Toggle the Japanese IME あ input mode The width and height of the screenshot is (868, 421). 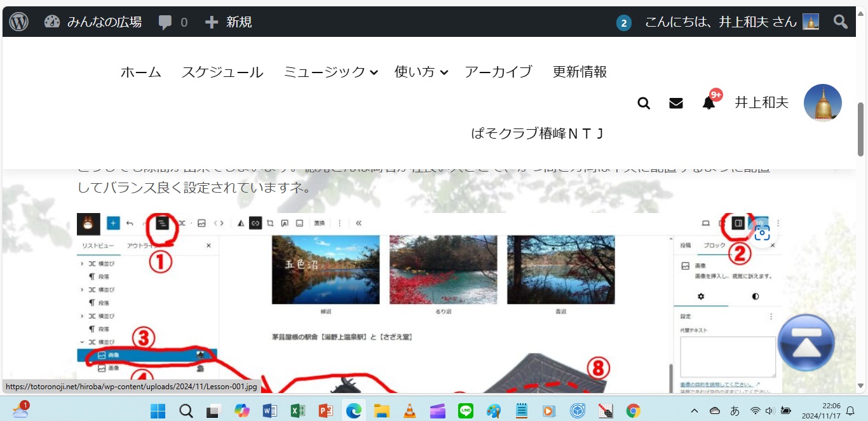click(735, 411)
